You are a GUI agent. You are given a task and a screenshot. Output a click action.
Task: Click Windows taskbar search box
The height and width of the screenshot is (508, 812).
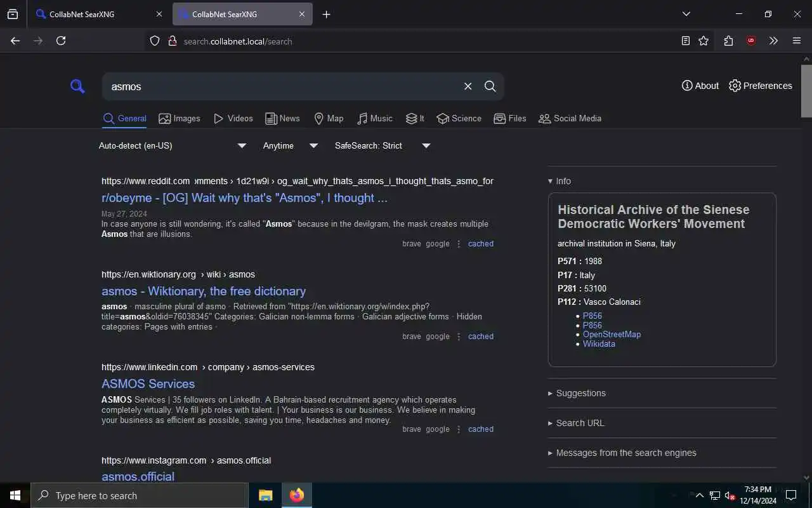(140, 495)
